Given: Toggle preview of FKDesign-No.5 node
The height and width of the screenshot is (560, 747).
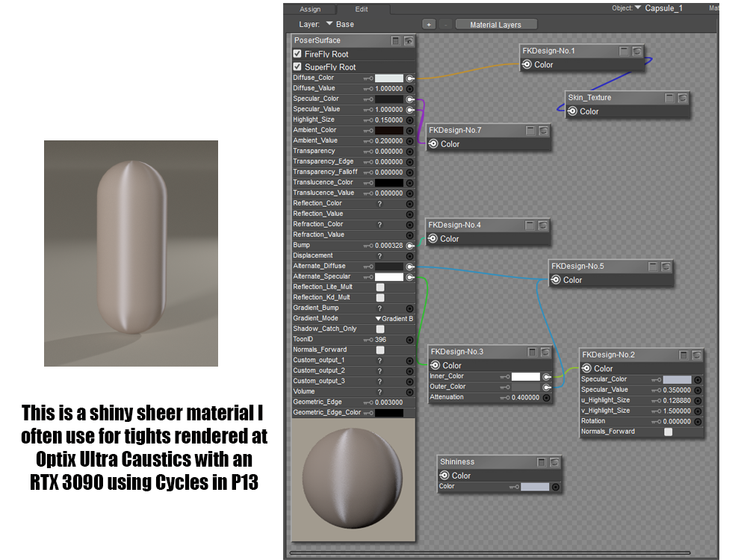Looking at the screenshot, I should point(666,267).
